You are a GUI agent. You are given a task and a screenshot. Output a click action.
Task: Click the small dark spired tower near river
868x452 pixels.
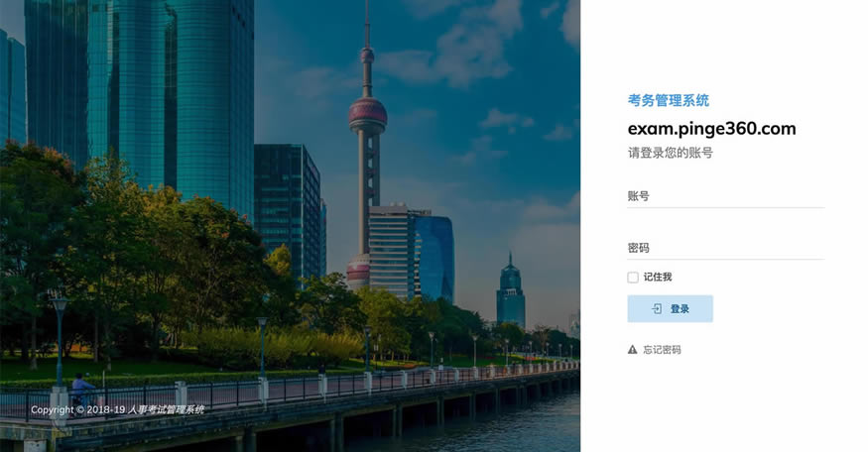click(x=511, y=290)
